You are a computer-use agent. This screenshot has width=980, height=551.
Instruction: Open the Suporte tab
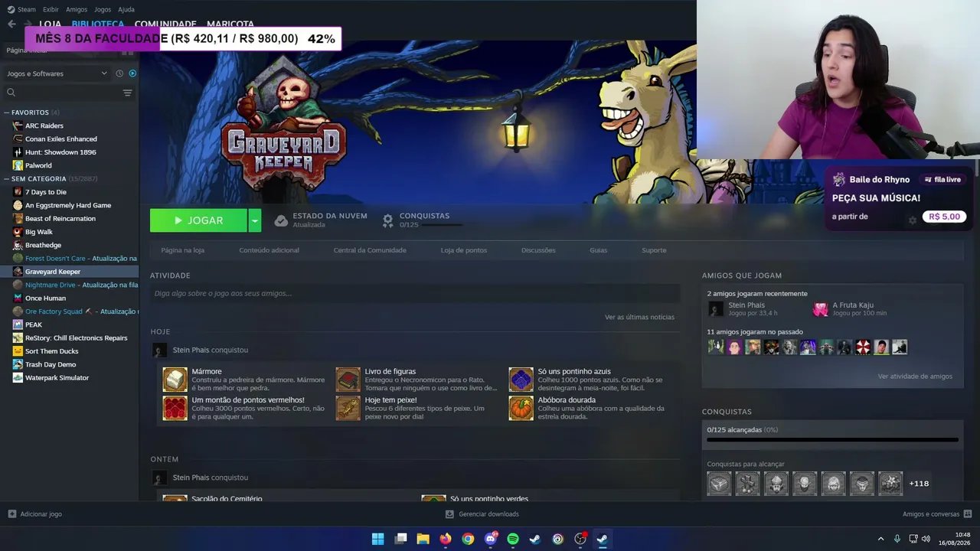(654, 250)
